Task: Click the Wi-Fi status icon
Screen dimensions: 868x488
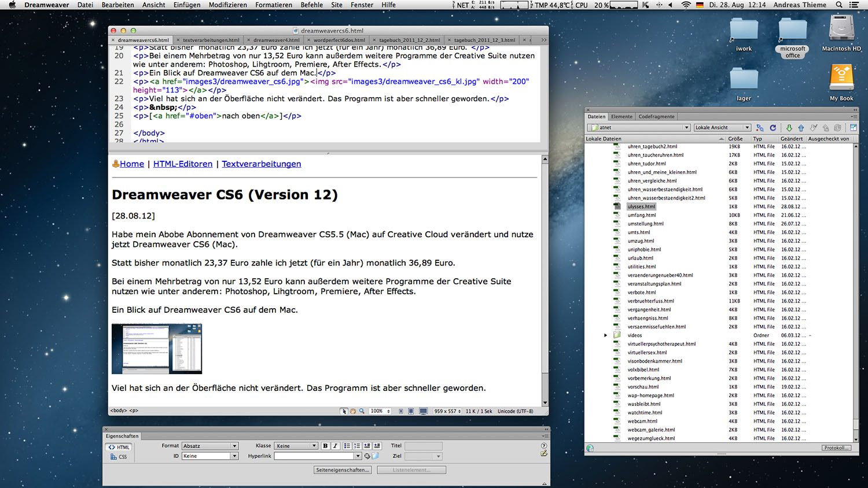Action: [x=686, y=5]
